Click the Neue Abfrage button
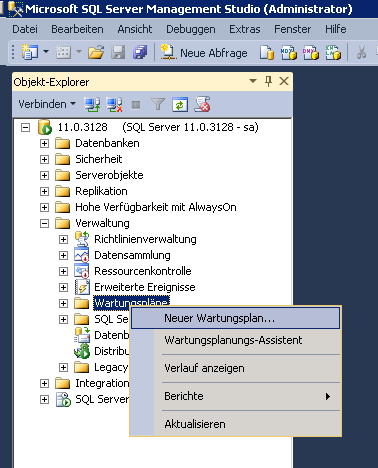378x468 pixels. [204, 53]
